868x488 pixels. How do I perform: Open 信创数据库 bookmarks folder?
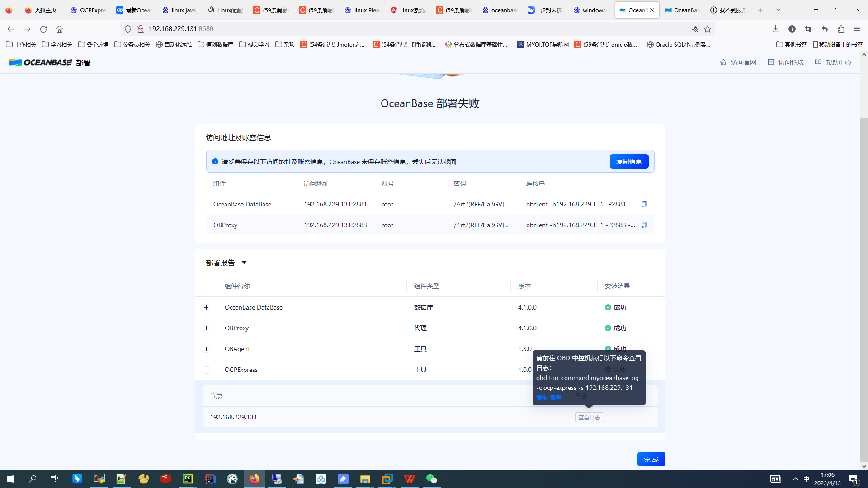(216, 44)
